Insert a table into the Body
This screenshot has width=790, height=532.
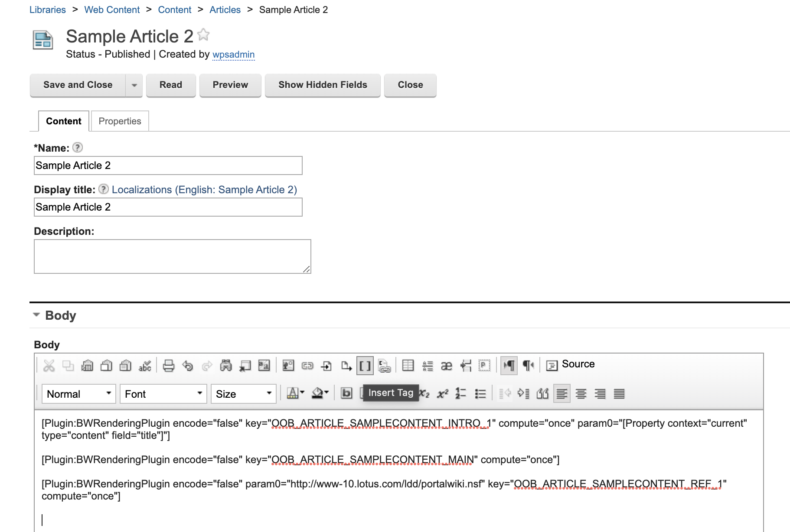pyautogui.click(x=408, y=366)
